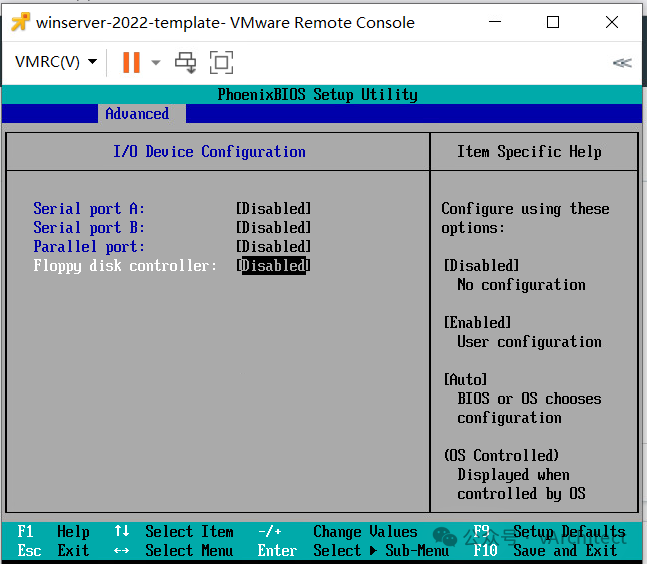Image resolution: width=647 pixels, height=564 pixels.
Task: Click the VMware Remote Console app icon
Action: 20,22
